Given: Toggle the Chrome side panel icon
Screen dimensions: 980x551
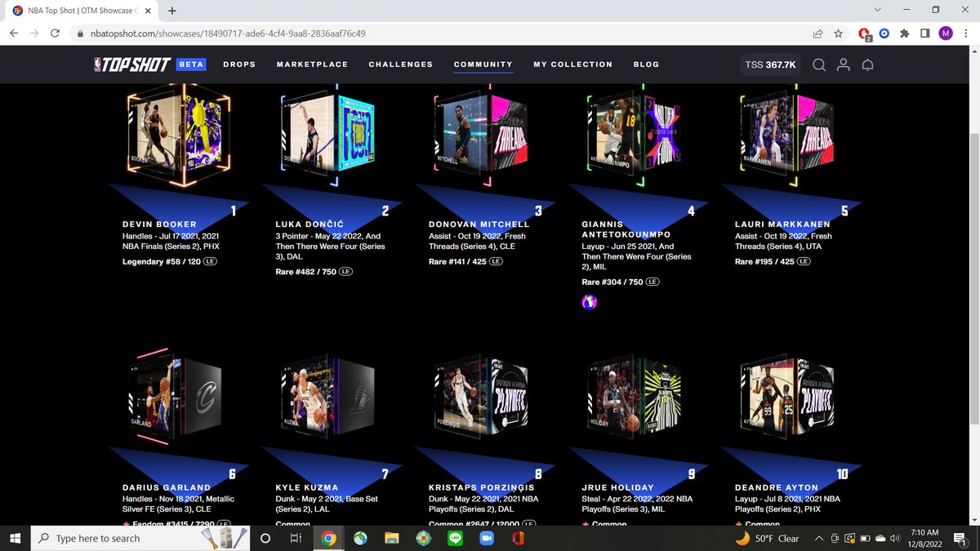Looking at the screenshot, I should [x=924, y=33].
